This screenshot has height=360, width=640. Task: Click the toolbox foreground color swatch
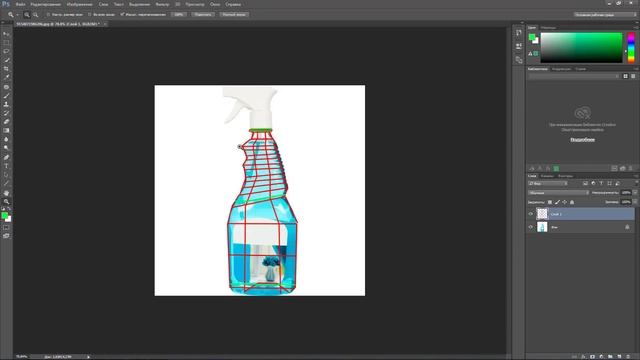[x=4, y=216]
